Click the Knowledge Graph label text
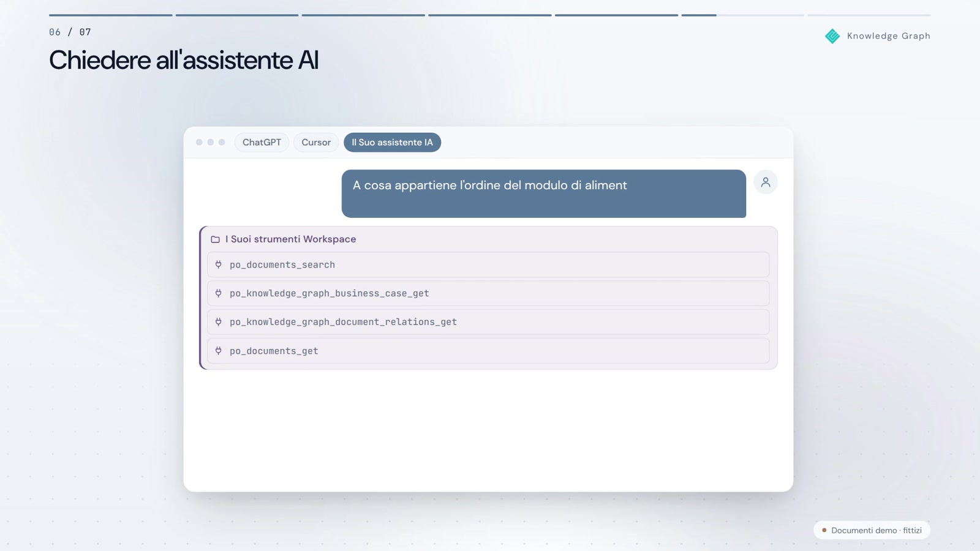Image resolution: width=980 pixels, height=551 pixels. click(x=889, y=36)
